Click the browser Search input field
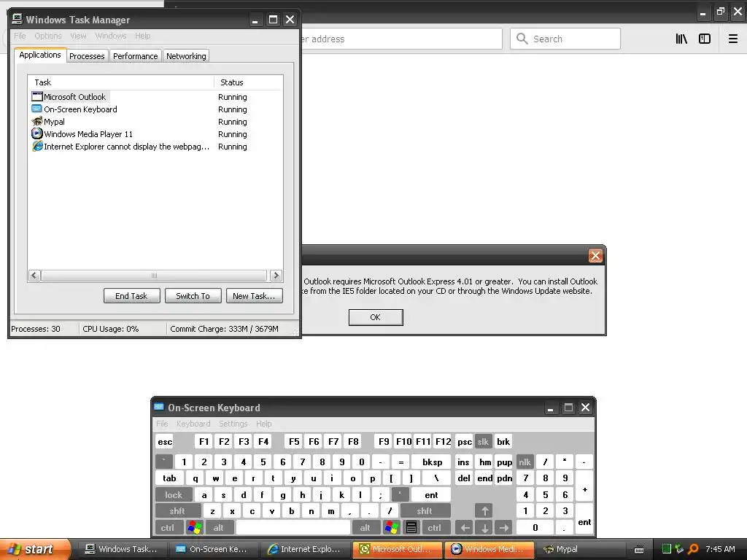747x560 pixels. coord(565,39)
